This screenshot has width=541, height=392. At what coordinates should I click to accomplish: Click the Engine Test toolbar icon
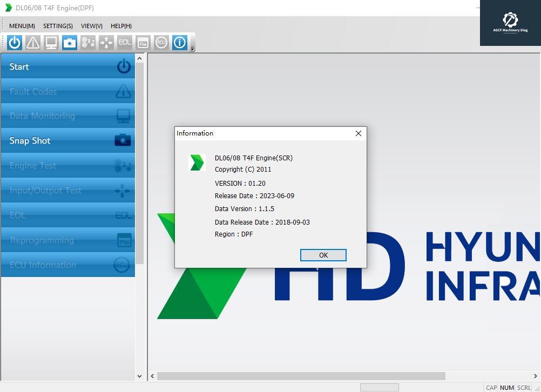coord(88,43)
